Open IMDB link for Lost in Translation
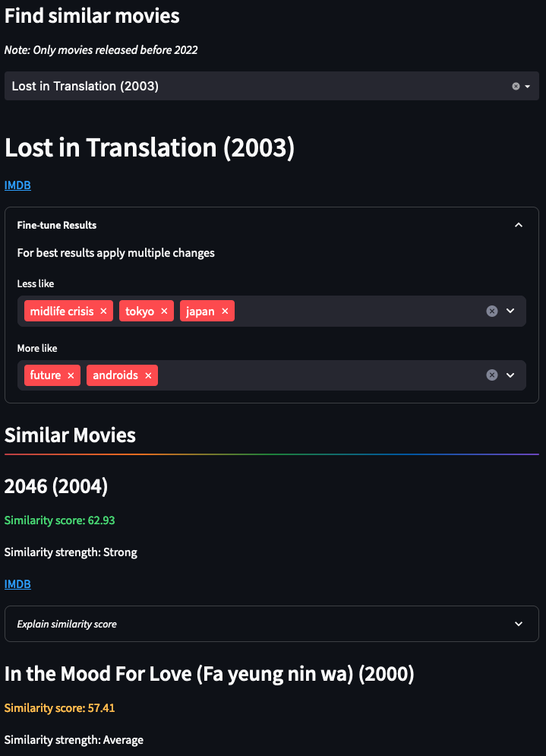Viewport: 546px width, 756px height. point(17,185)
